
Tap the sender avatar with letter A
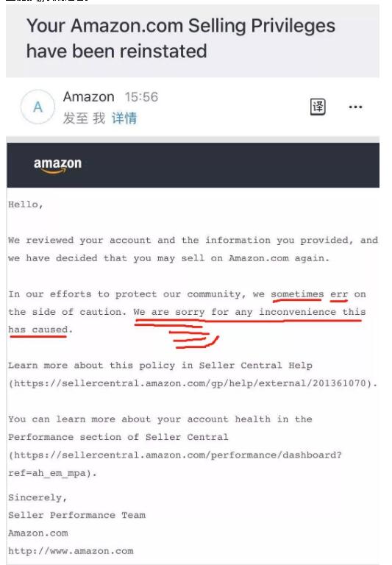38,107
